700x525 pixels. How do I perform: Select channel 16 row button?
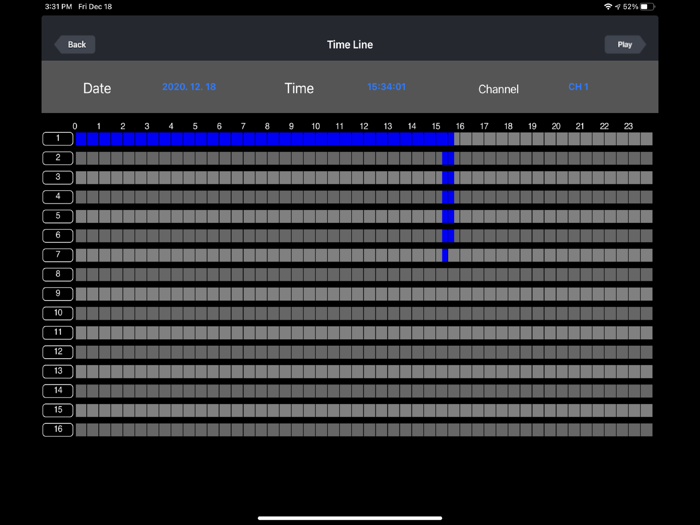point(58,430)
